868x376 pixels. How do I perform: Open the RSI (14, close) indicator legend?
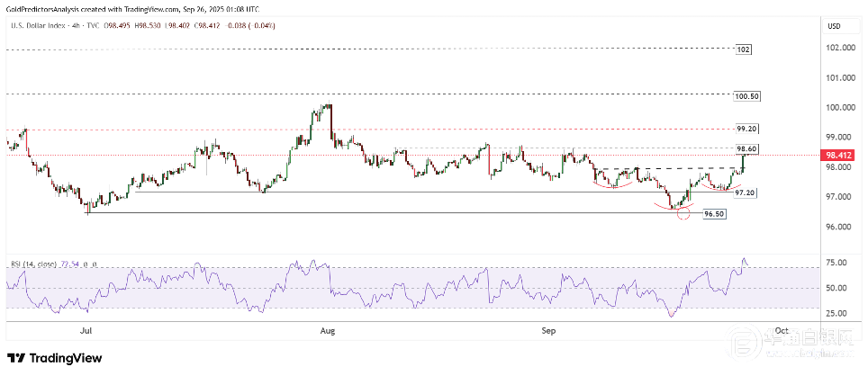pyautogui.click(x=34, y=264)
